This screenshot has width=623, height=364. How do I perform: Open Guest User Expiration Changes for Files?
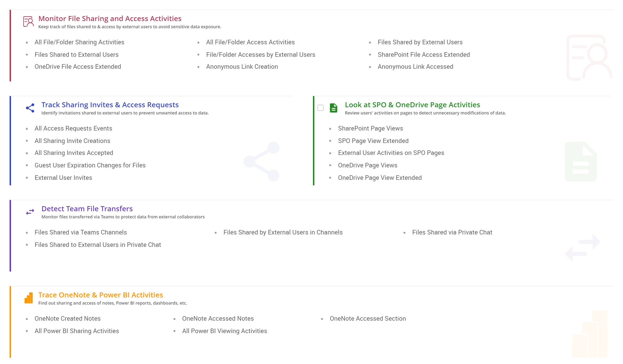[90, 165]
